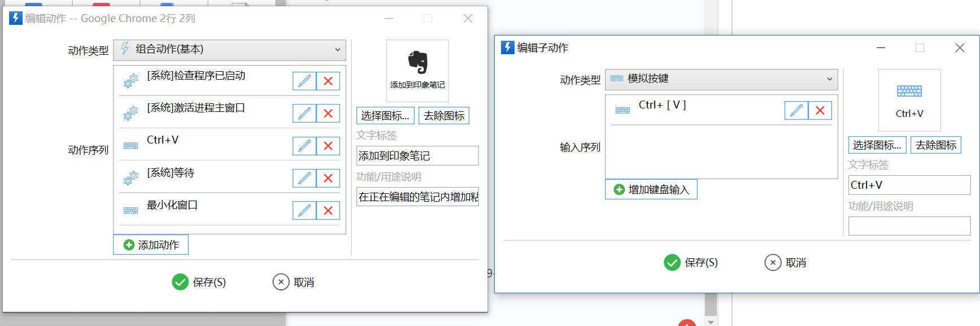Select the Ctrl+ [ V ] input row

point(721,110)
